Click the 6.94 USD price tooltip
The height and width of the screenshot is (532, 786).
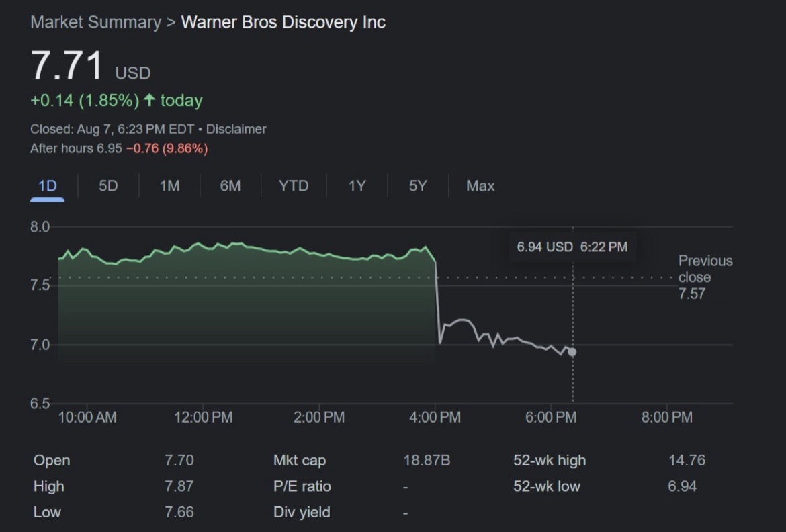pyautogui.click(x=572, y=247)
